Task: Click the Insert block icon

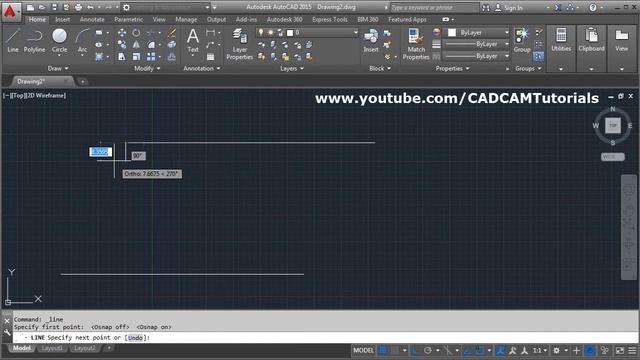Action: point(371,41)
